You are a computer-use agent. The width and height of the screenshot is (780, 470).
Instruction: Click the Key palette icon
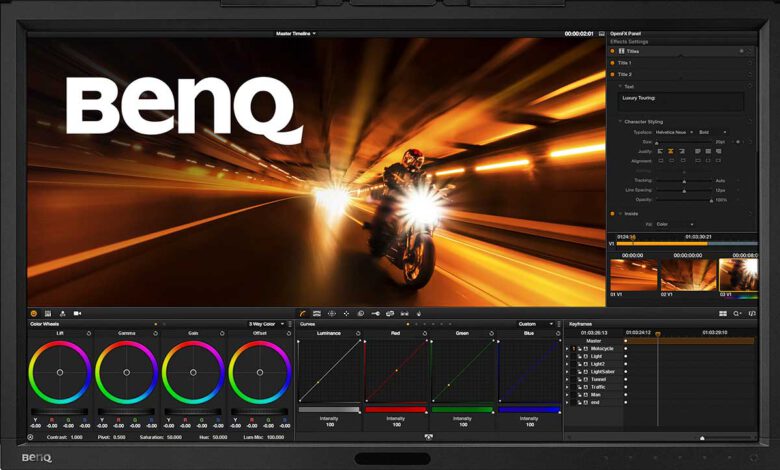376,313
